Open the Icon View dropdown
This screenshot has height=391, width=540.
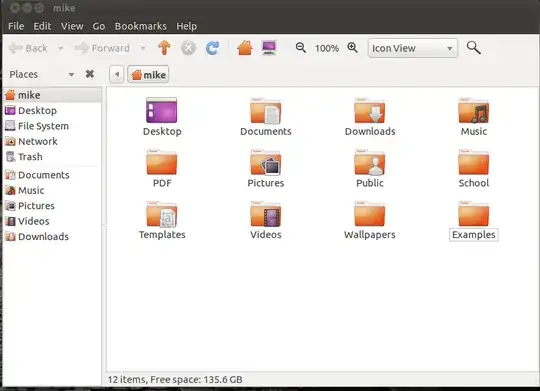coord(413,48)
